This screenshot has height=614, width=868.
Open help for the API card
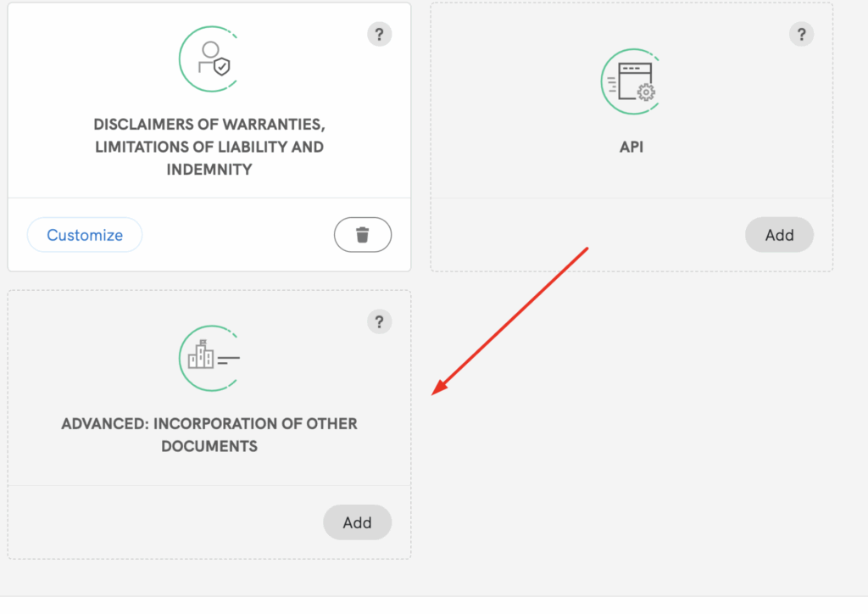801,35
